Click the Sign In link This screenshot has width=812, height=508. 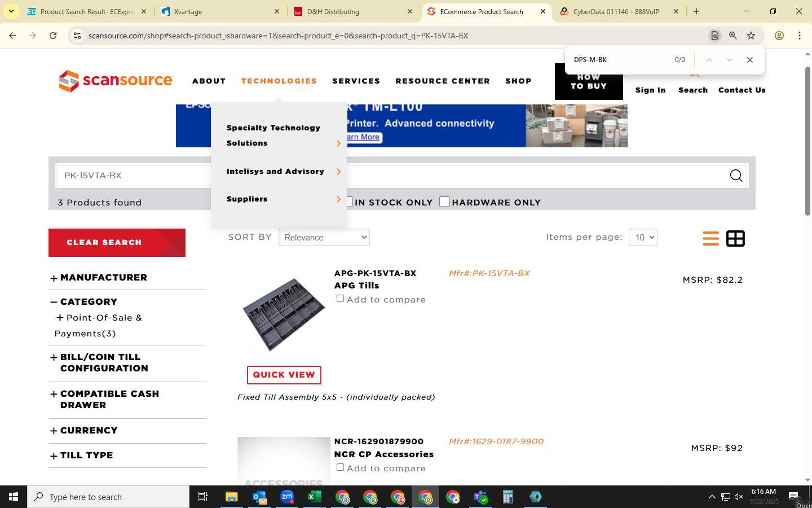pyautogui.click(x=650, y=90)
